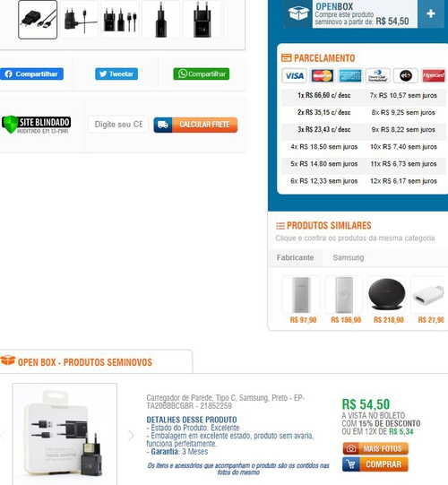
Task: Click the Site Blindado security badge
Action: pos(36,125)
